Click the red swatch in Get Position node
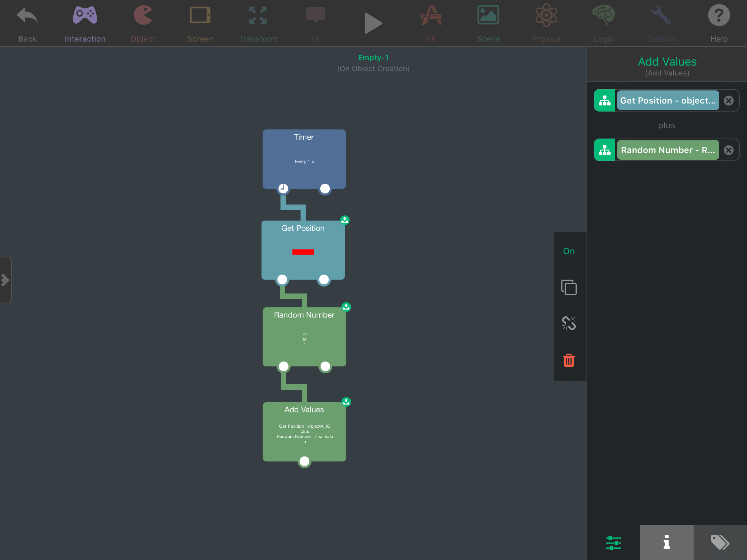This screenshot has width=747, height=560. (303, 252)
